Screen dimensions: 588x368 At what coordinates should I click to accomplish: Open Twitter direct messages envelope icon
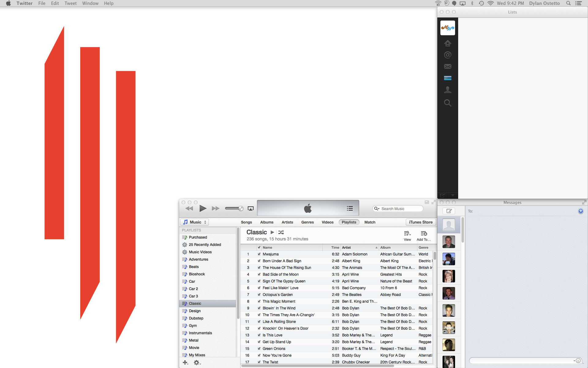point(447,67)
